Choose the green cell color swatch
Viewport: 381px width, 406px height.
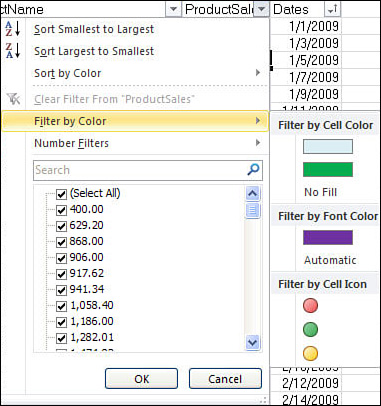coord(328,169)
